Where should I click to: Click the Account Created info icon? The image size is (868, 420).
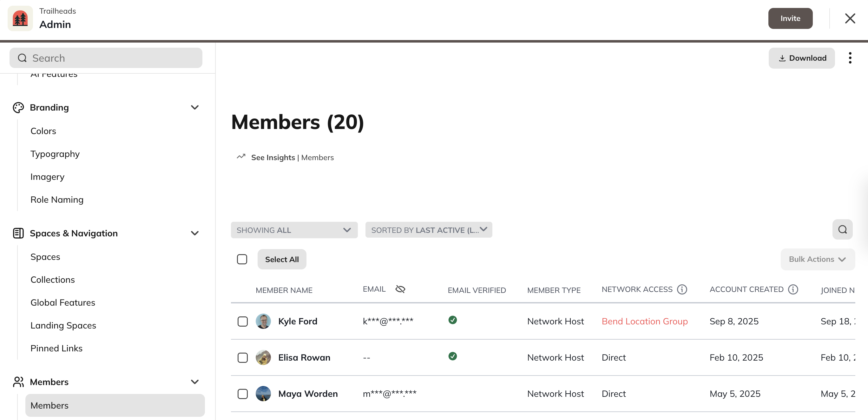tap(793, 289)
